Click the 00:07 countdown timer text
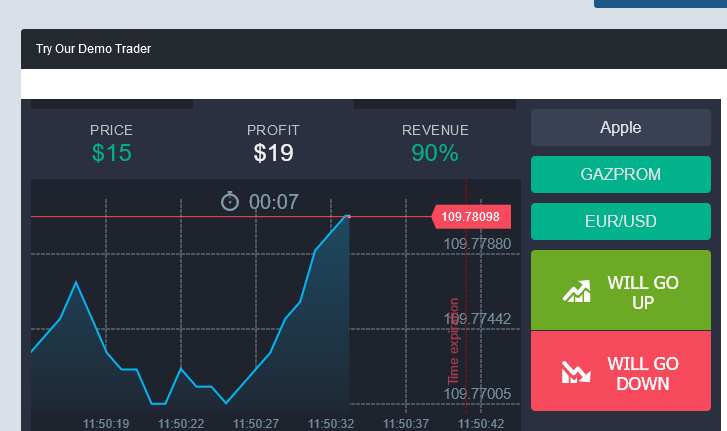727x431 pixels. pos(274,202)
